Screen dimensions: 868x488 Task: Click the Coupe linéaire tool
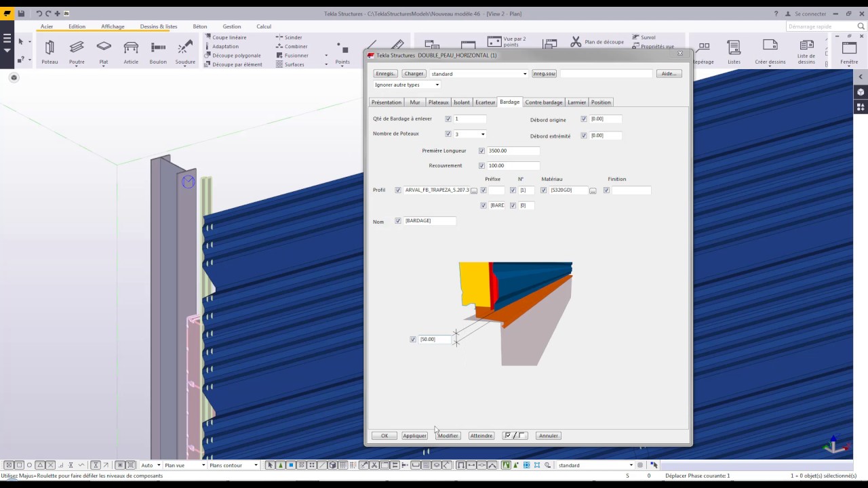[226, 37]
